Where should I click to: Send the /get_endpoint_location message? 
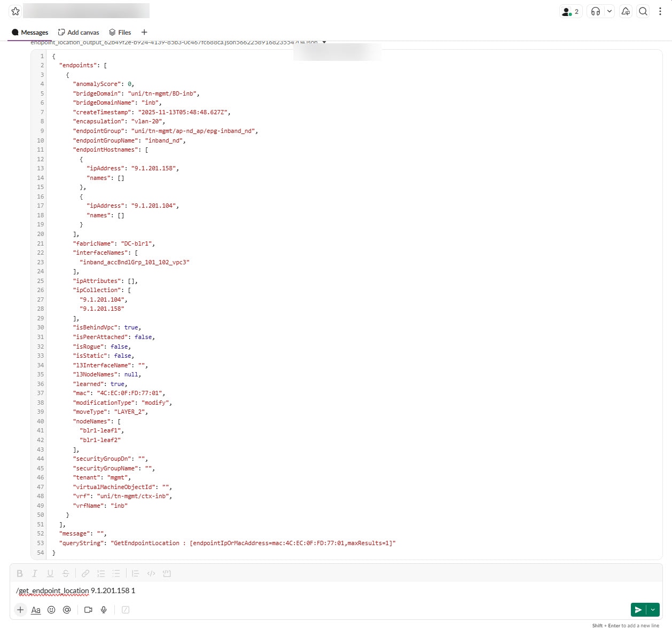[638, 609]
